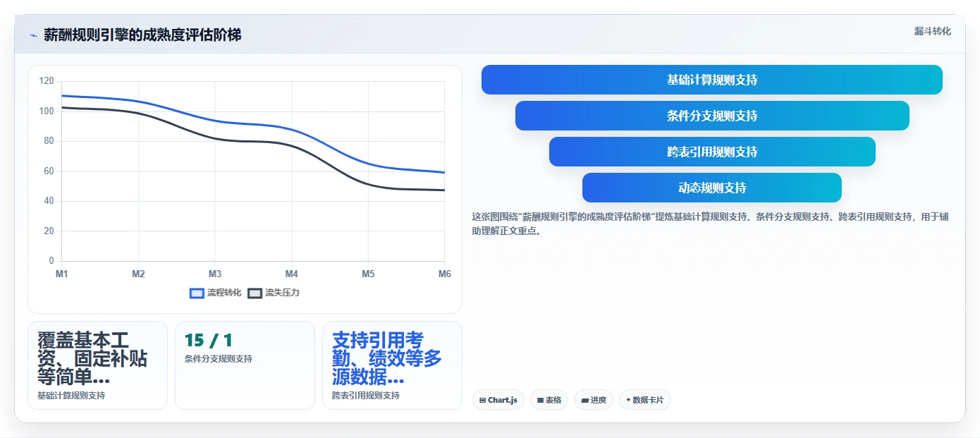Click the icon in the 表格 chip
The width and height of the screenshot is (980, 438).
pyautogui.click(x=540, y=400)
